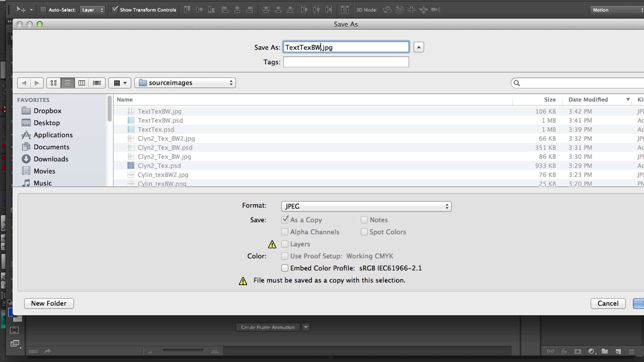Image resolution: width=644 pixels, height=362 pixels.
Task: Toggle the Auto-Select checkbox
Action: (43, 10)
